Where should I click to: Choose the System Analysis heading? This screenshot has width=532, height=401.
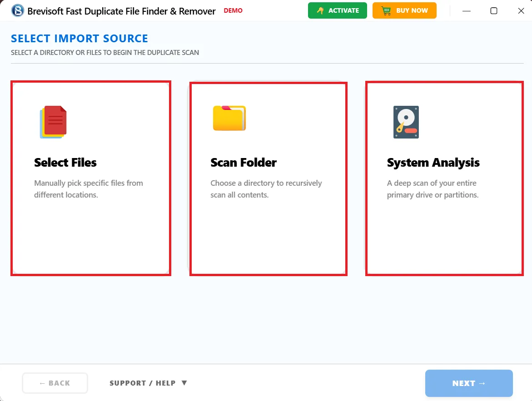pyautogui.click(x=433, y=163)
